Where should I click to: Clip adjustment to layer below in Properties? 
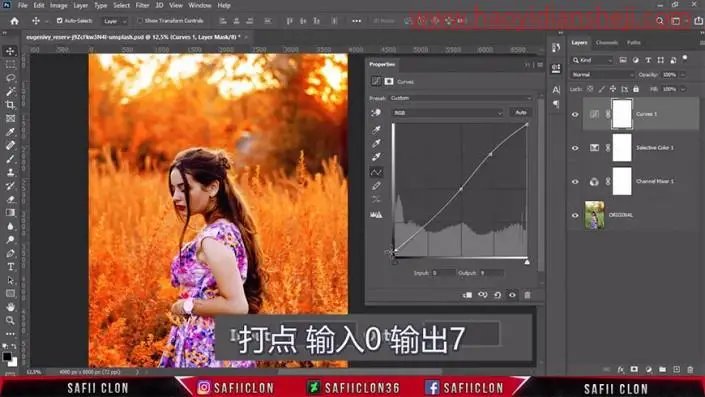(x=468, y=295)
